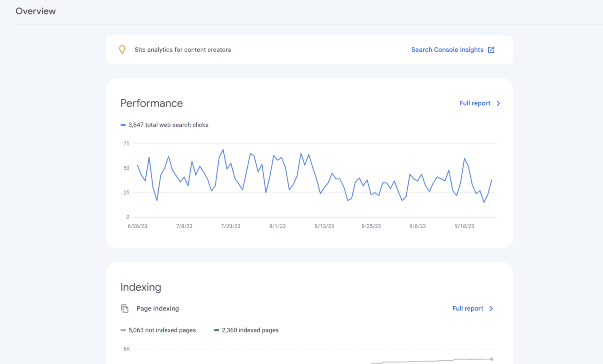Select the Page indexing section label
Image resolution: width=603 pixels, height=364 pixels.
158,308
